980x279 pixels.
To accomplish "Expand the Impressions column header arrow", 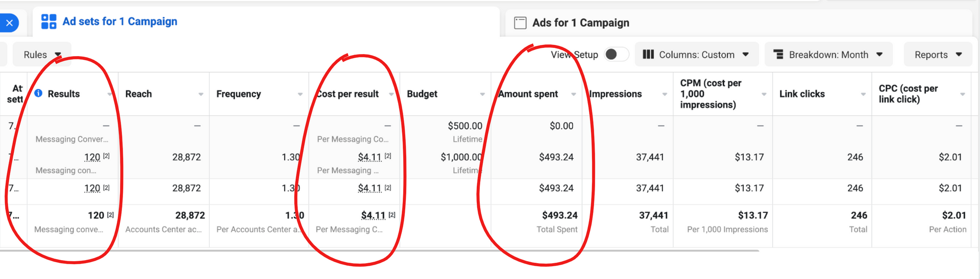I will click(665, 94).
